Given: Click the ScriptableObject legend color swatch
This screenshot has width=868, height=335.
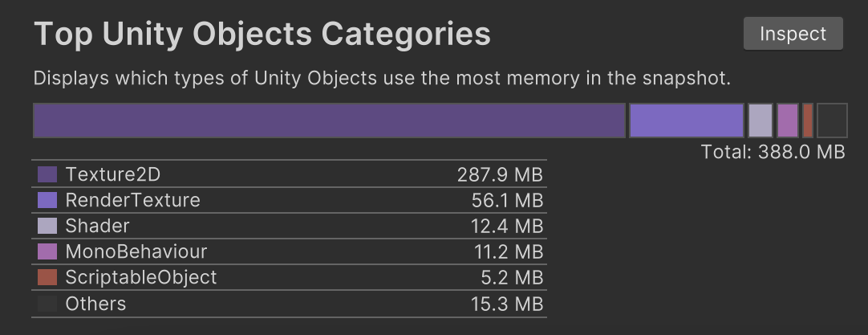Looking at the screenshot, I should coord(47,277).
